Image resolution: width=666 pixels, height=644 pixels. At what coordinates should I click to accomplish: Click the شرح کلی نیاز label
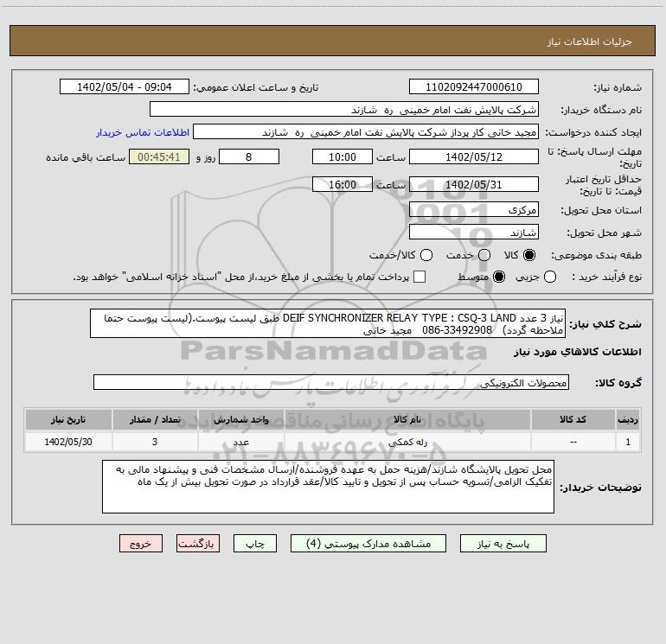[605, 324]
